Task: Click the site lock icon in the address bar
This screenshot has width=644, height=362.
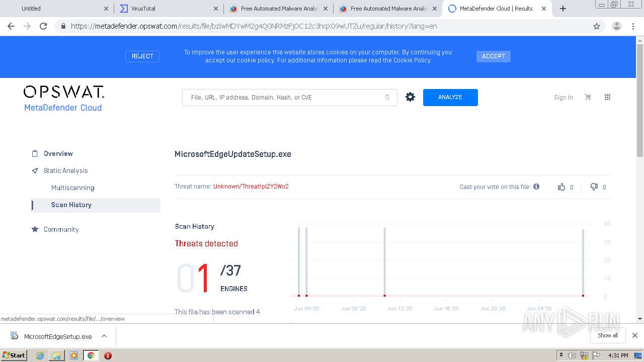Action: [63, 26]
